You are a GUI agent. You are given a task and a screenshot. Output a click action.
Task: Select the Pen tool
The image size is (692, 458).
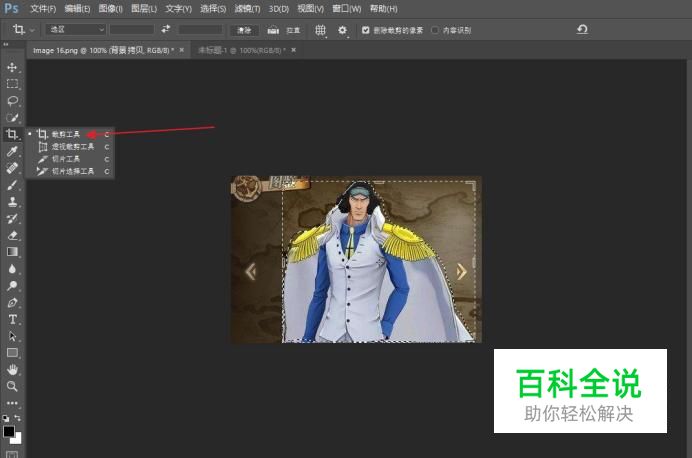[x=12, y=303]
